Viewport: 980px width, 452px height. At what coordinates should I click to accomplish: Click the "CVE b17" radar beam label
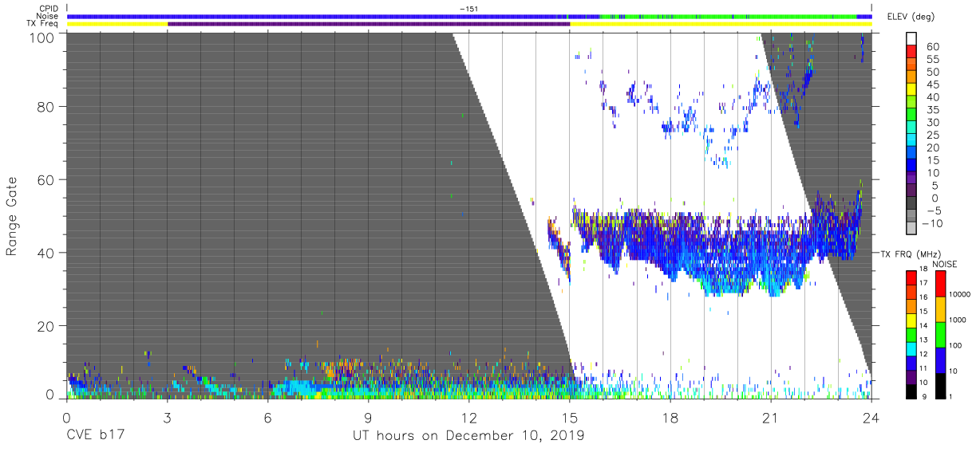point(95,436)
